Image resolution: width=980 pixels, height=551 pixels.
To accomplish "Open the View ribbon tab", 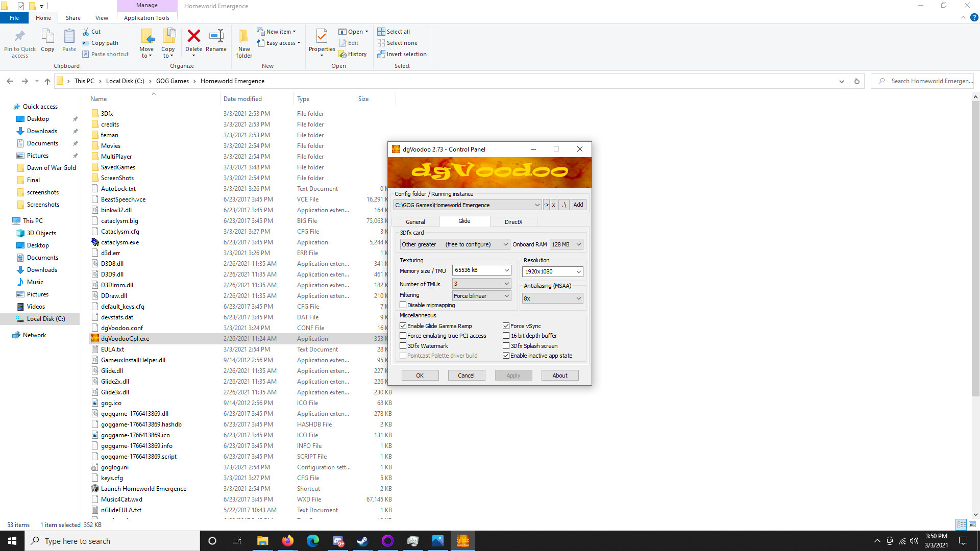I will pyautogui.click(x=102, y=18).
